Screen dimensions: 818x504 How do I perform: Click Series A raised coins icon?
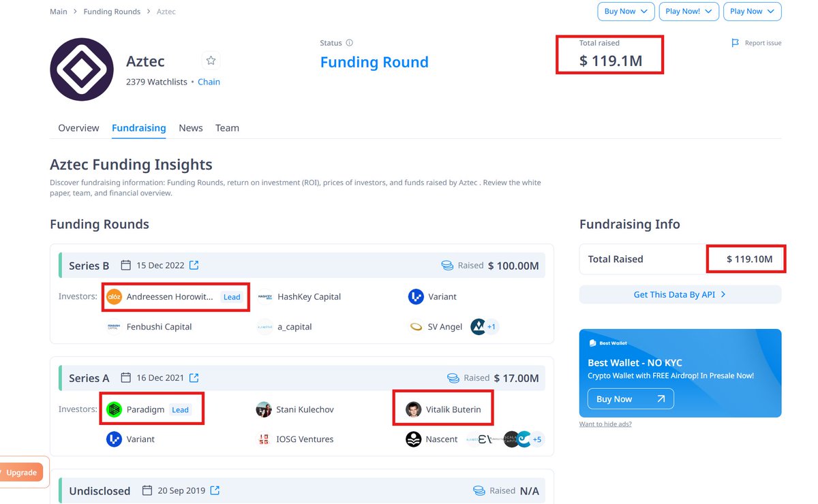point(453,378)
